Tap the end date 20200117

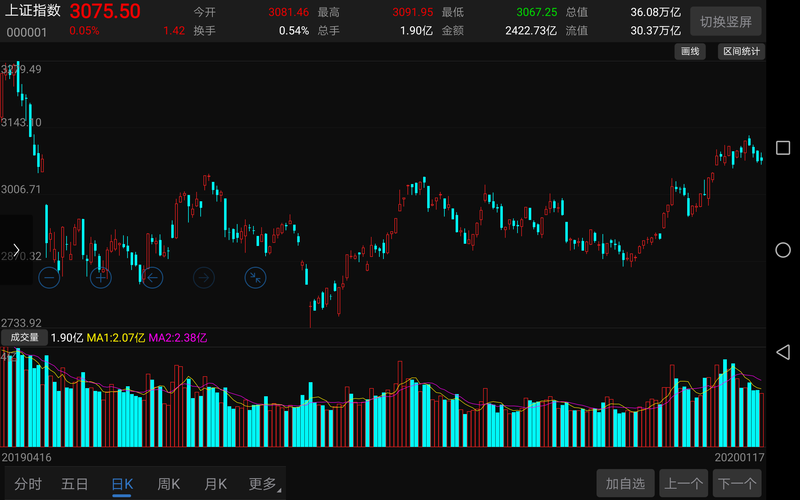pyautogui.click(x=739, y=457)
